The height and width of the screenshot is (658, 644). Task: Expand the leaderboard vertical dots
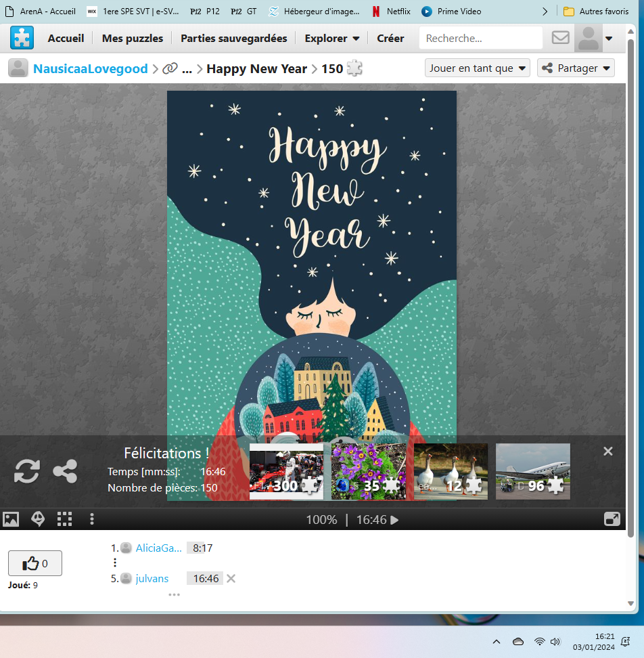coord(115,563)
